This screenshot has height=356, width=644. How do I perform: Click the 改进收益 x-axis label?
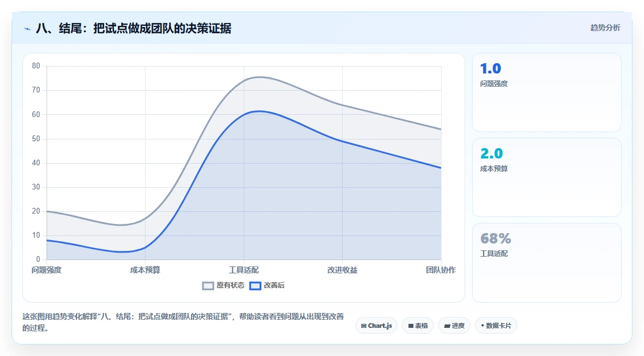tap(342, 270)
